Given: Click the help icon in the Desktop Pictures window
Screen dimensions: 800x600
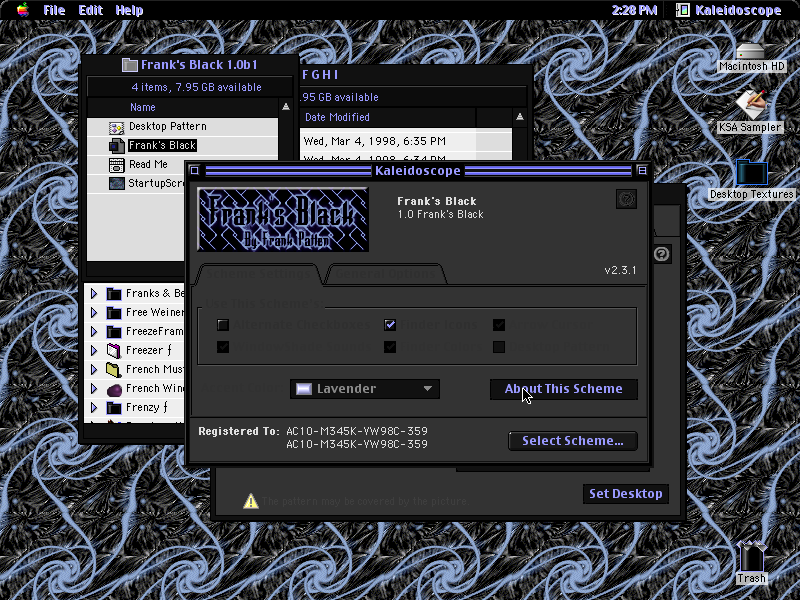Looking at the screenshot, I should [x=661, y=254].
